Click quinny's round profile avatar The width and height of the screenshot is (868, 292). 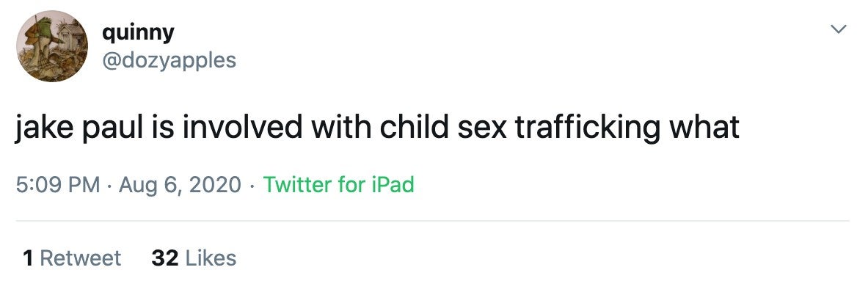pos(52,46)
